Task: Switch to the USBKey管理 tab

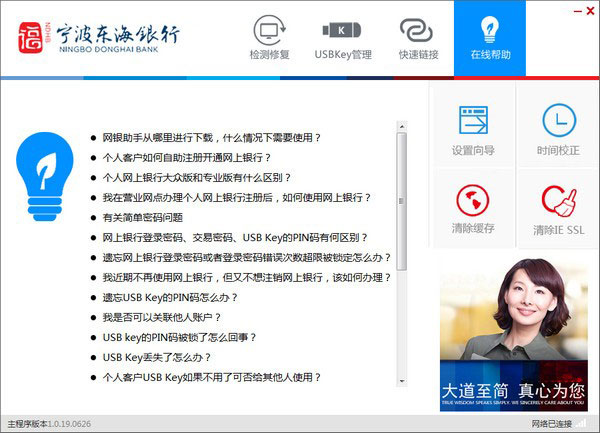Action: [x=342, y=39]
